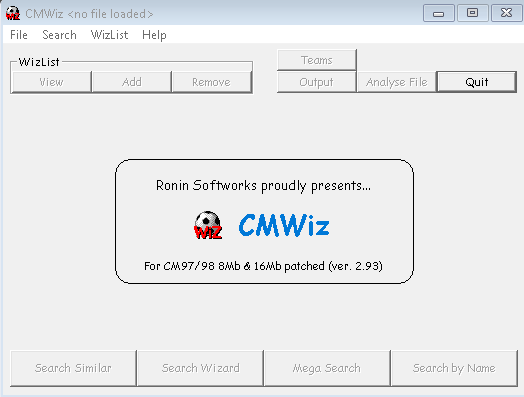Click the Mega Search button
Image resolution: width=524 pixels, height=397 pixels.
[327, 368]
